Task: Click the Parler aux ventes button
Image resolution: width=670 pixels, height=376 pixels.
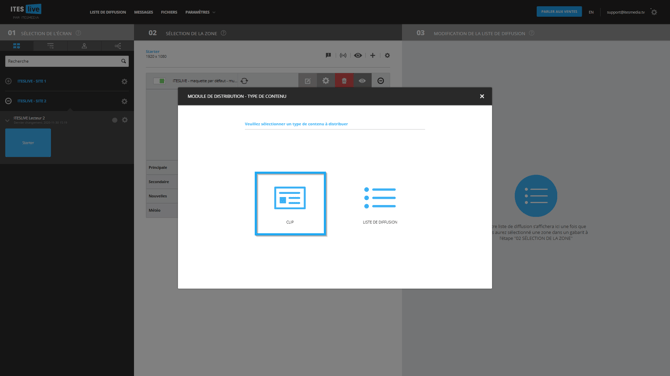Action: (559, 12)
